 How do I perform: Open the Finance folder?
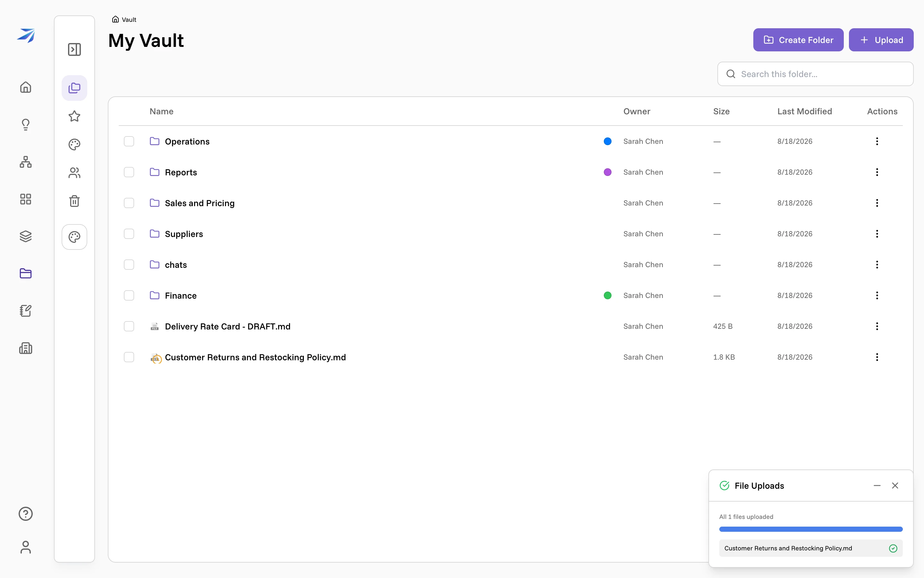[181, 295]
